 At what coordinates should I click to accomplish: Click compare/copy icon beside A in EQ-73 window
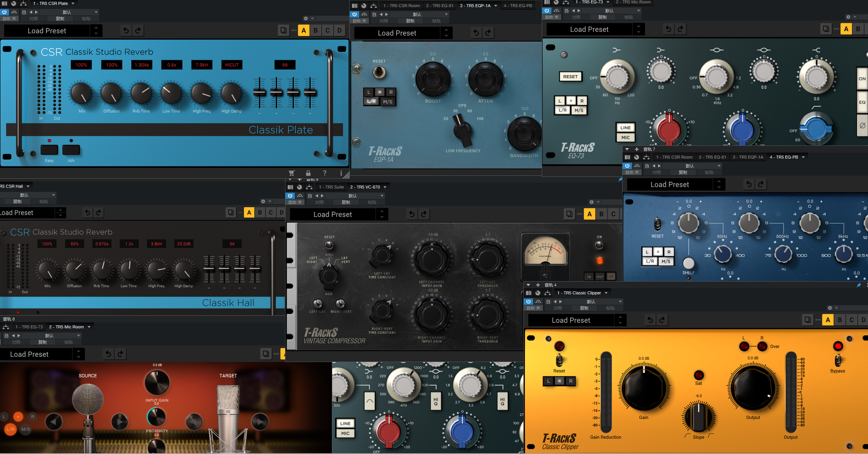826,29
